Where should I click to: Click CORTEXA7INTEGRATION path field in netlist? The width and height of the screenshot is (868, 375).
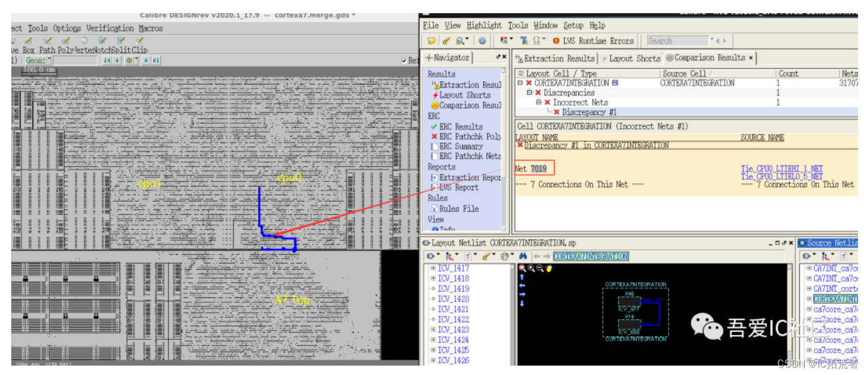point(591,257)
